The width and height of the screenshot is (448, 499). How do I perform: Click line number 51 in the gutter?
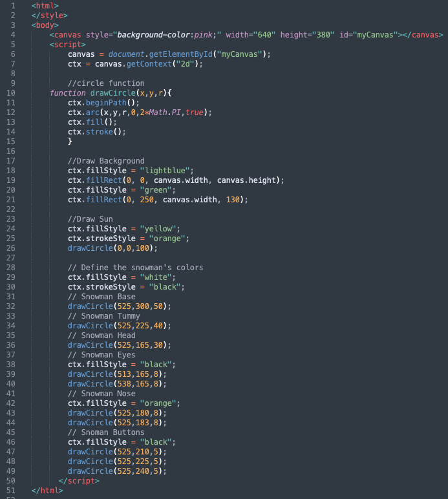point(11,491)
